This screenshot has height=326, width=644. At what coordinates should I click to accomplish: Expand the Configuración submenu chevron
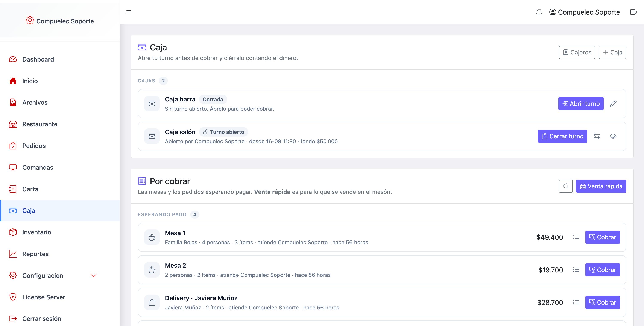(x=94, y=276)
